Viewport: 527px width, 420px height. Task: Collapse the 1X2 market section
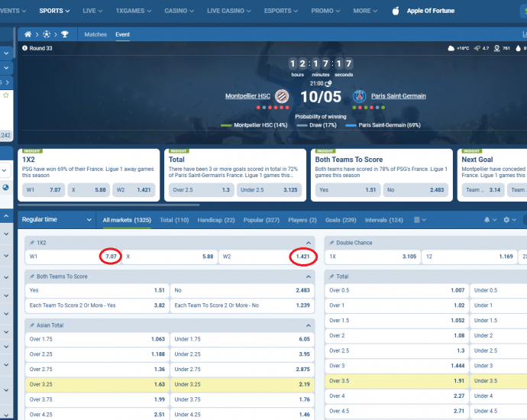309,243
